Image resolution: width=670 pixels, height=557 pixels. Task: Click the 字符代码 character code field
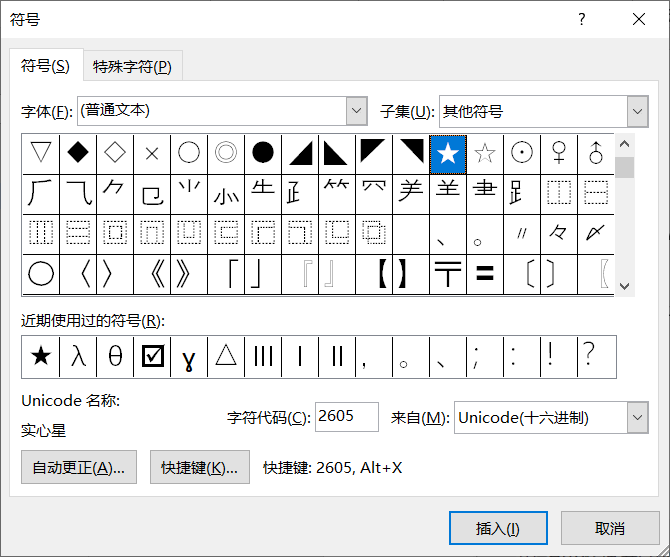(347, 416)
